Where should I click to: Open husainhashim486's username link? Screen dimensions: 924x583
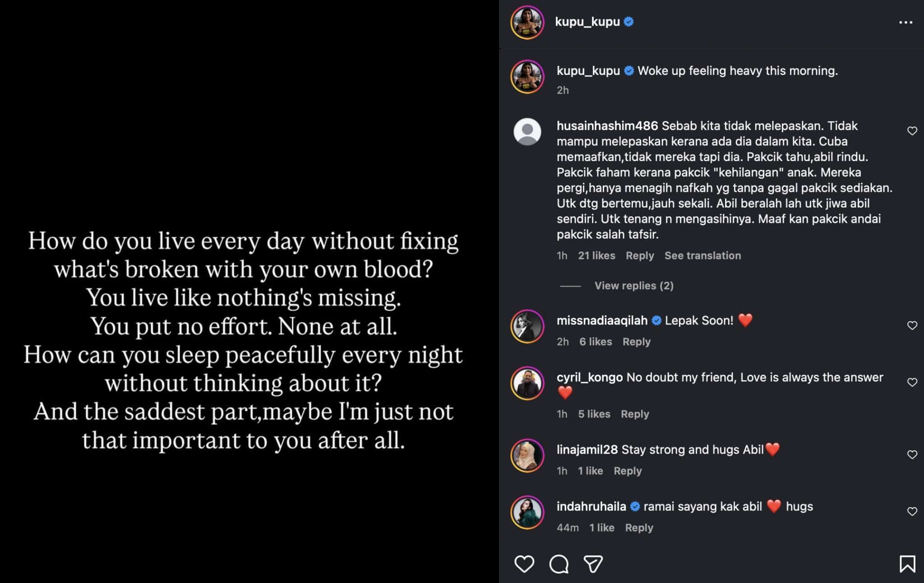pos(607,126)
